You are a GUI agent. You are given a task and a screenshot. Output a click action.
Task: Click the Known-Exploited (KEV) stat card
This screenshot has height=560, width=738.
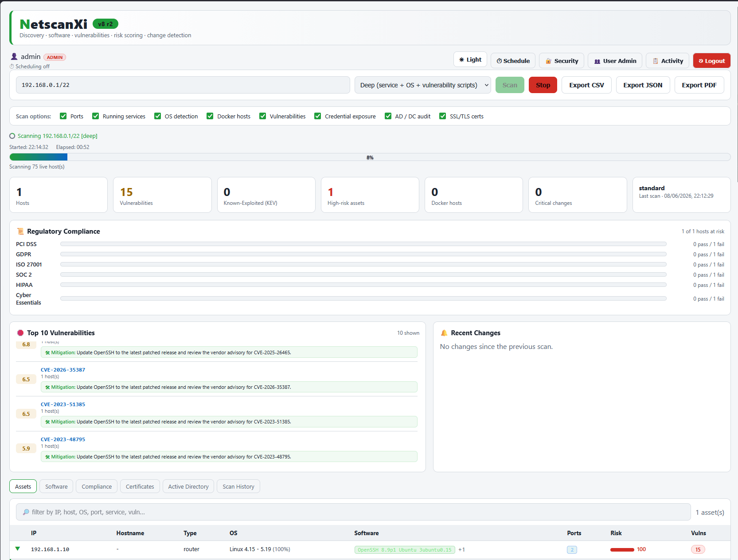point(266,195)
